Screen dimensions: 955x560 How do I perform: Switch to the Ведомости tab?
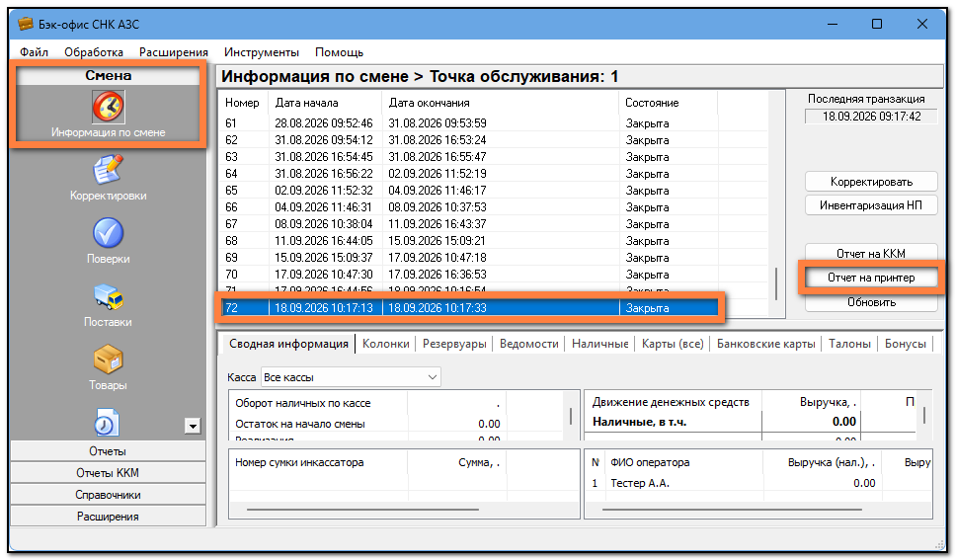tap(528, 344)
